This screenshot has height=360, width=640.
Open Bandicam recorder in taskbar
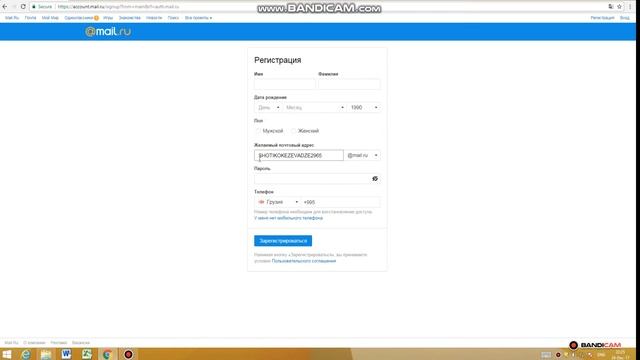pyautogui.click(x=128, y=354)
